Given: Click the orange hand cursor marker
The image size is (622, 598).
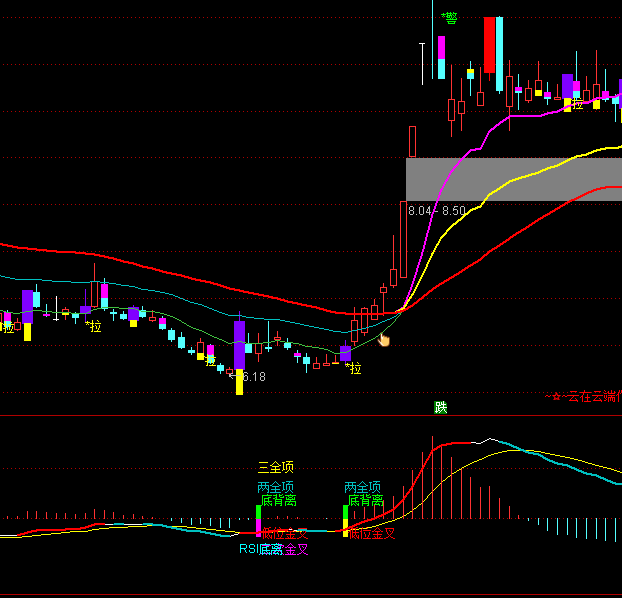Looking at the screenshot, I should (384, 340).
